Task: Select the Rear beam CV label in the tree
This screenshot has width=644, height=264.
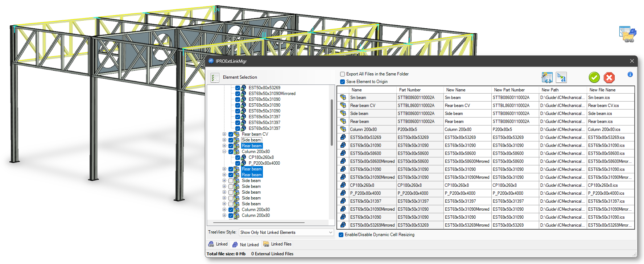Action: pyautogui.click(x=255, y=134)
